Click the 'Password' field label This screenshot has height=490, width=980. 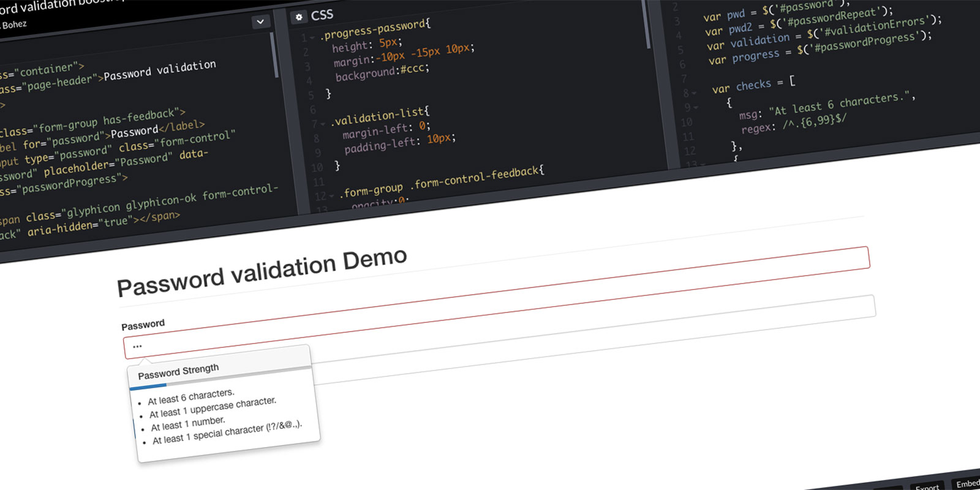pyautogui.click(x=143, y=324)
